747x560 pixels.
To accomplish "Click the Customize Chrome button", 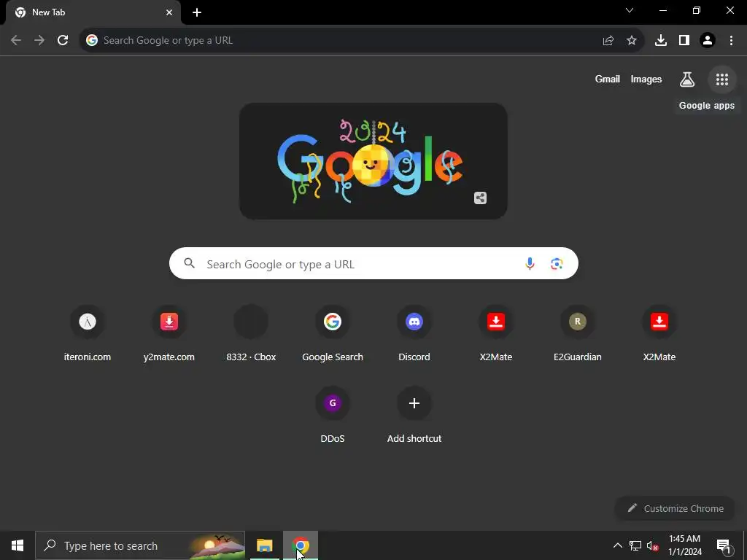I will 676,508.
